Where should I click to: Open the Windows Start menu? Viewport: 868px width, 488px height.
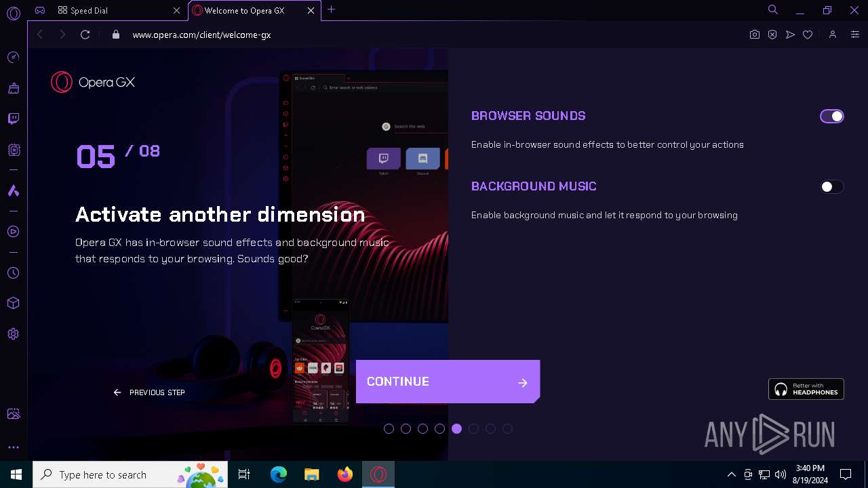(x=16, y=474)
